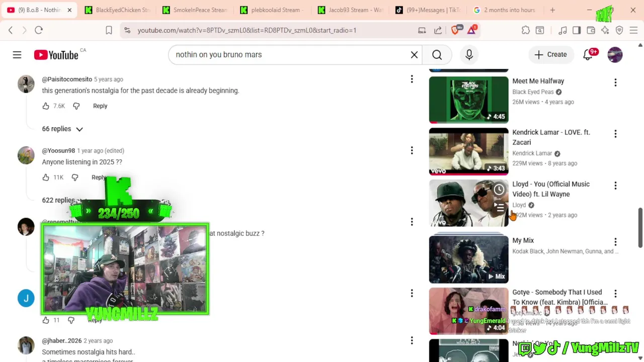Clear the search box with X
The image size is (644, 362).
pyautogui.click(x=414, y=55)
